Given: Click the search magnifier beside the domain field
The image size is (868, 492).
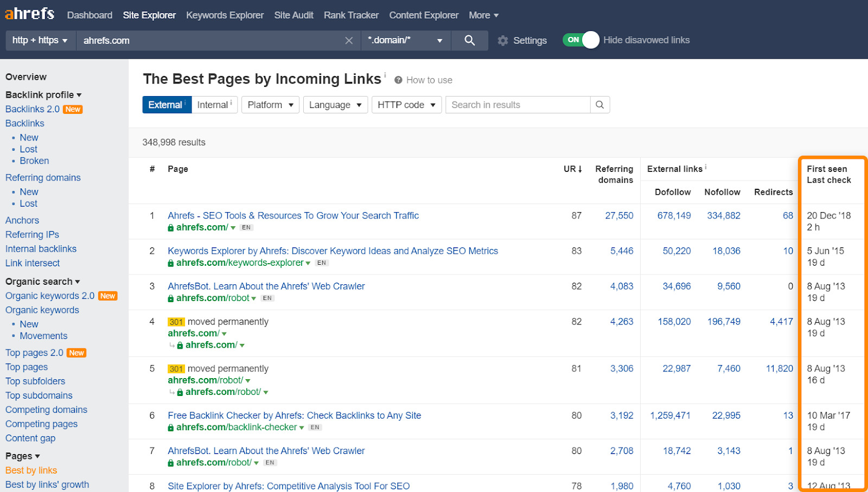Looking at the screenshot, I should point(469,40).
